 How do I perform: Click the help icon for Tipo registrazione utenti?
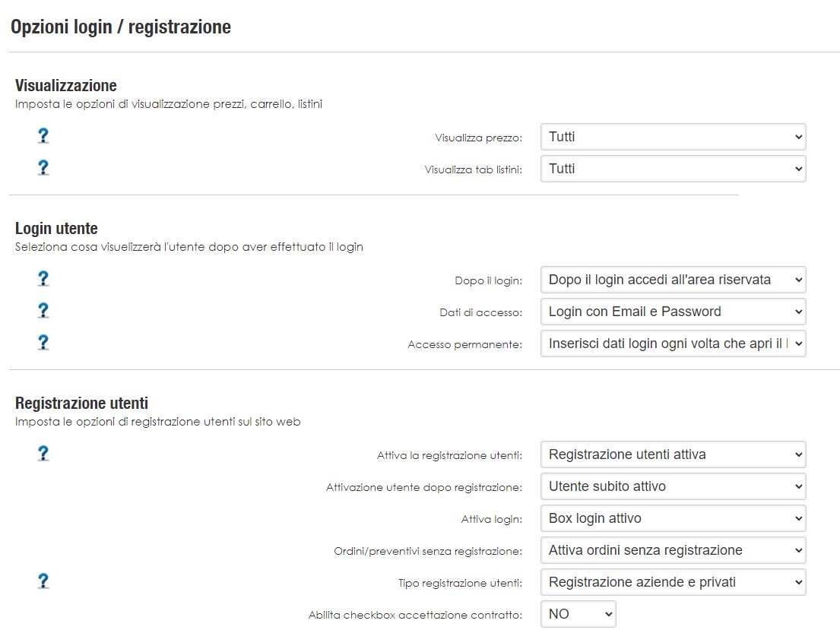(x=43, y=581)
